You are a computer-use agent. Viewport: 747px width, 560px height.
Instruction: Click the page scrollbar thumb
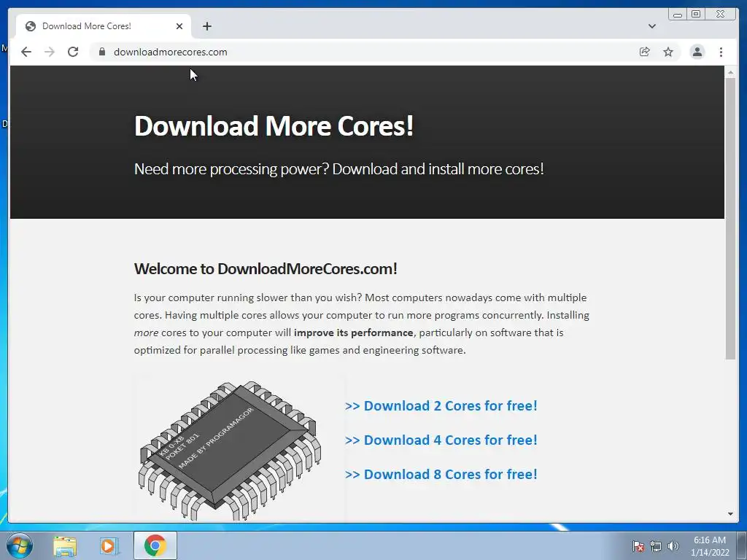click(730, 218)
